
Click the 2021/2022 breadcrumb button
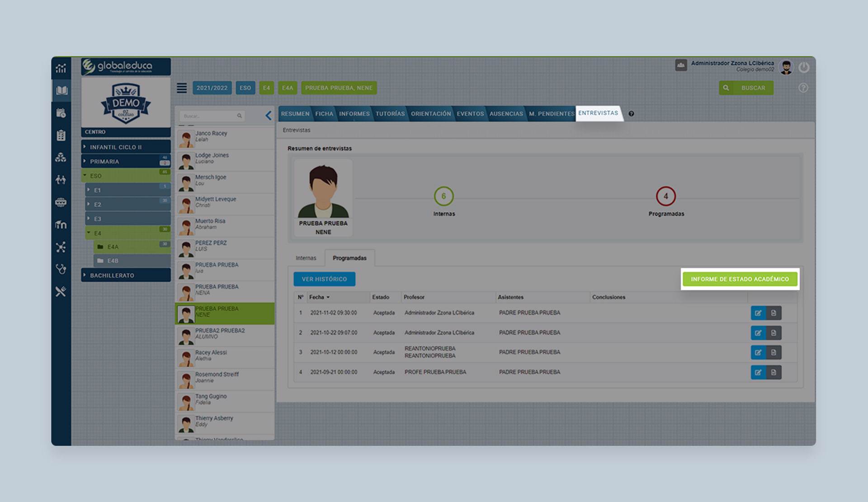click(212, 88)
